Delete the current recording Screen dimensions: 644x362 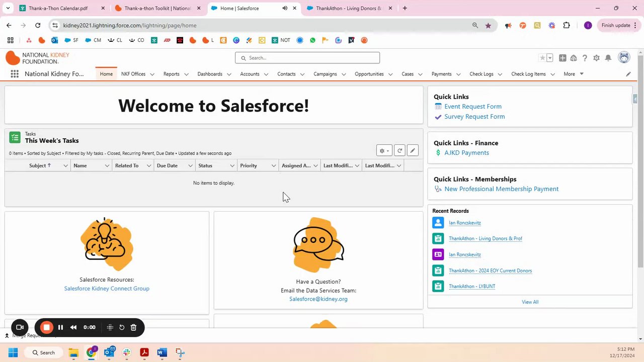133,327
